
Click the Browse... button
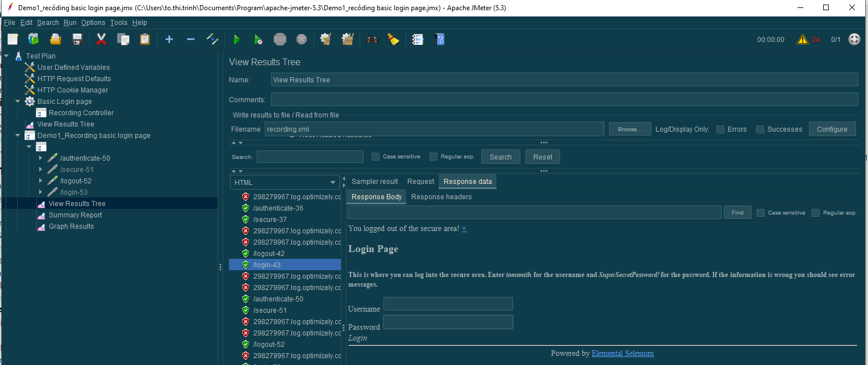pyautogui.click(x=630, y=129)
